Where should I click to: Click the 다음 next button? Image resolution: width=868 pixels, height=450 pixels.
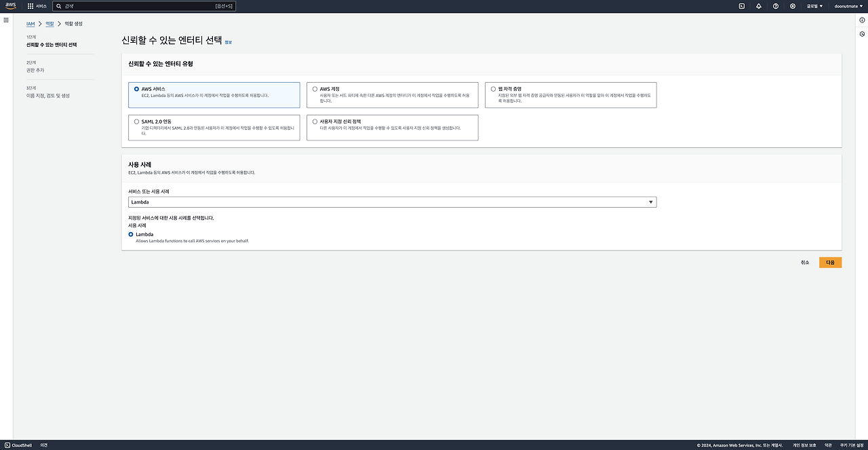tap(830, 263)
